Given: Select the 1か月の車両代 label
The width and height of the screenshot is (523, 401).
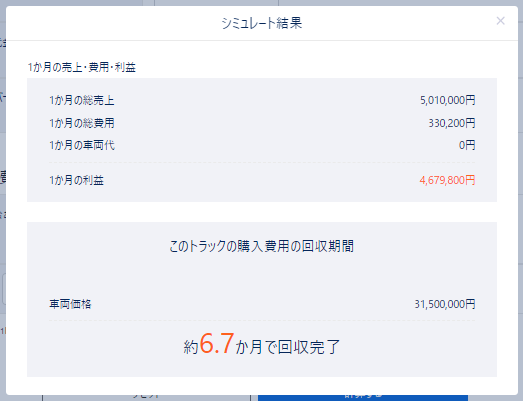Looking at the screenshot, I should 82,145.
